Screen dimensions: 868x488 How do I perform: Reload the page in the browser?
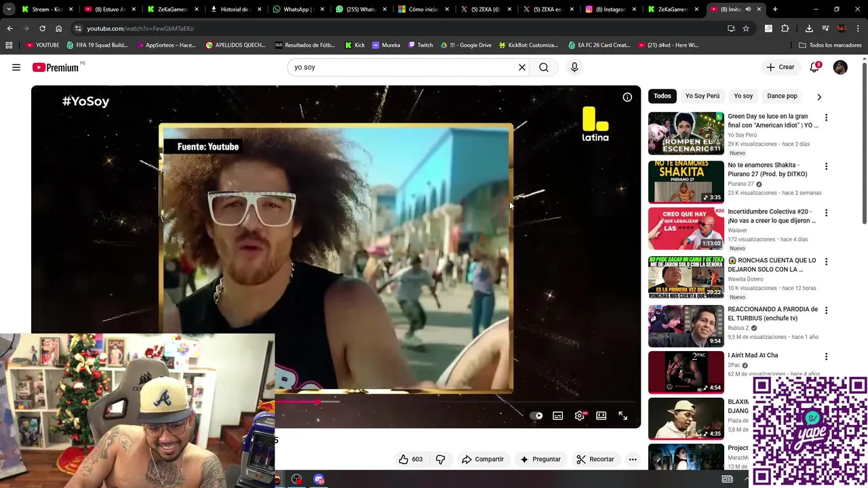click(x=42, y=28)
